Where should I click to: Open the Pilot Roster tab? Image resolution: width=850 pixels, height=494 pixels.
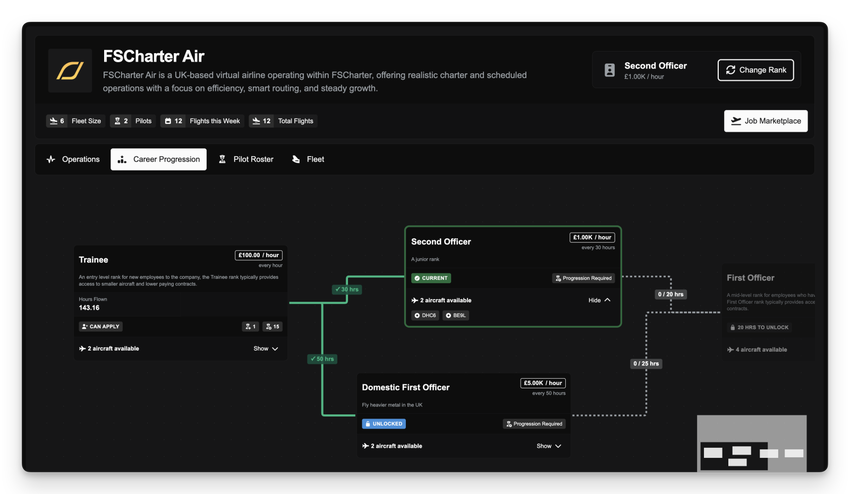[x=245, y=159]
